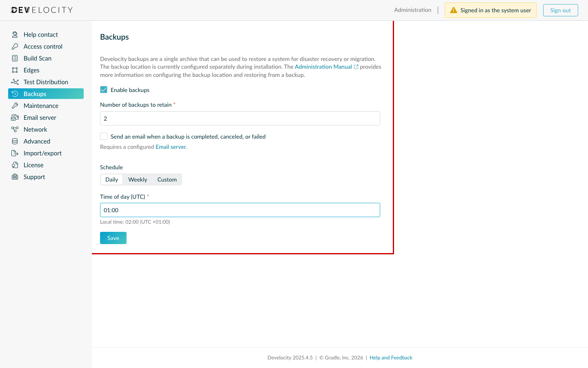The height and width of the screenshot is (368, 588).
Task: Click the Maintenance wrench icon
Action: [x=15, y=105]
